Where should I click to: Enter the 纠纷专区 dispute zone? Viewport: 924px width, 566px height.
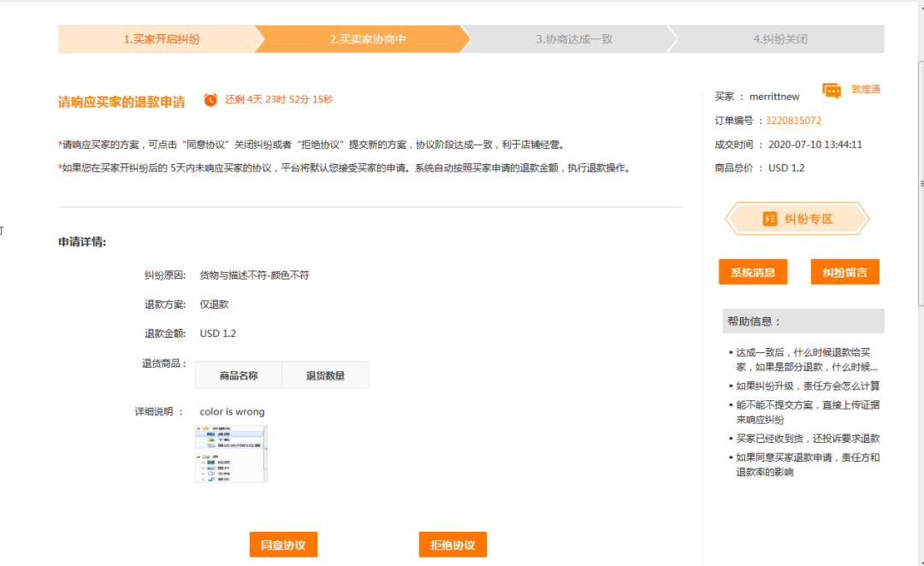(x=797, y=220)
